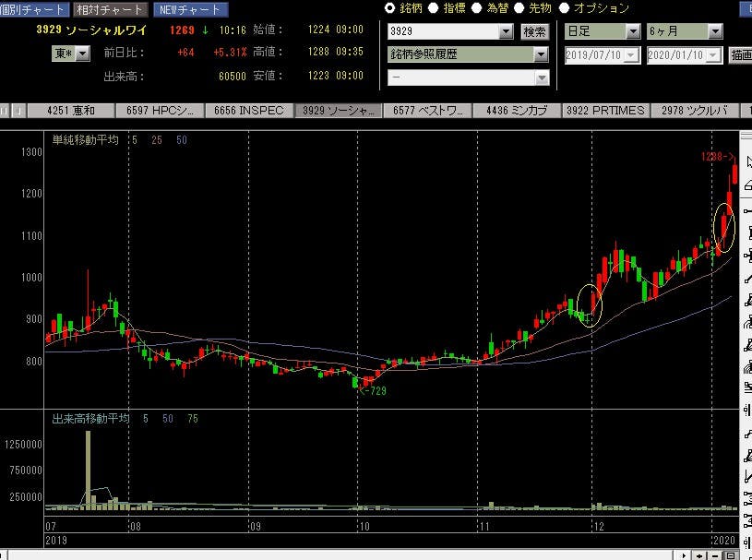Screen dimensions: 752x560
Task: Select the eraser tool below the pointer
Action: [x=746, y=185]
